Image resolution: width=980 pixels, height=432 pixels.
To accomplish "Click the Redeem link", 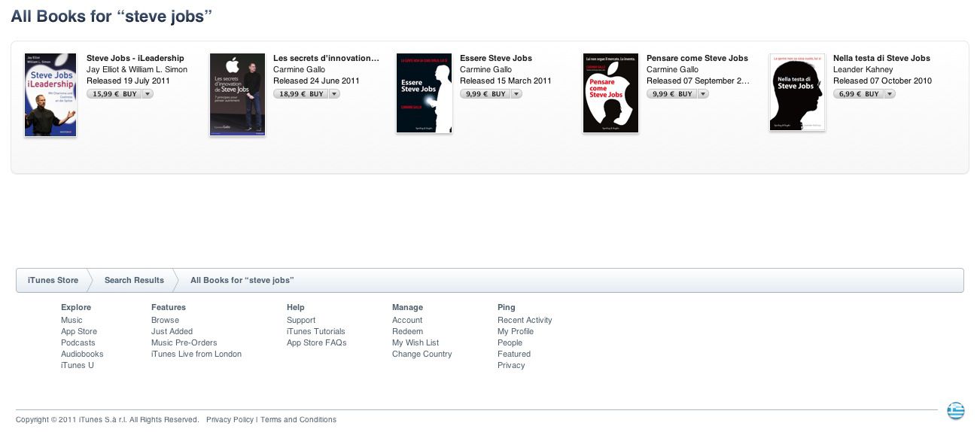I will [x=407, y=331].
